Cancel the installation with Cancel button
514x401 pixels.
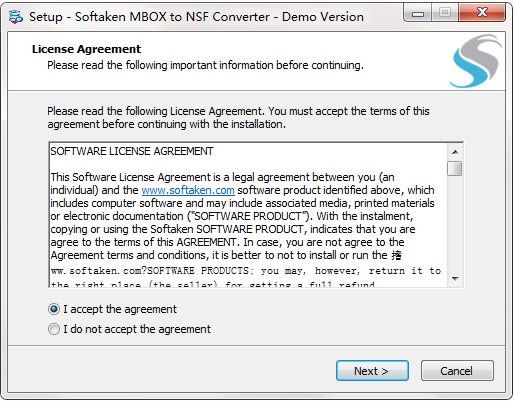pos(457,370)
